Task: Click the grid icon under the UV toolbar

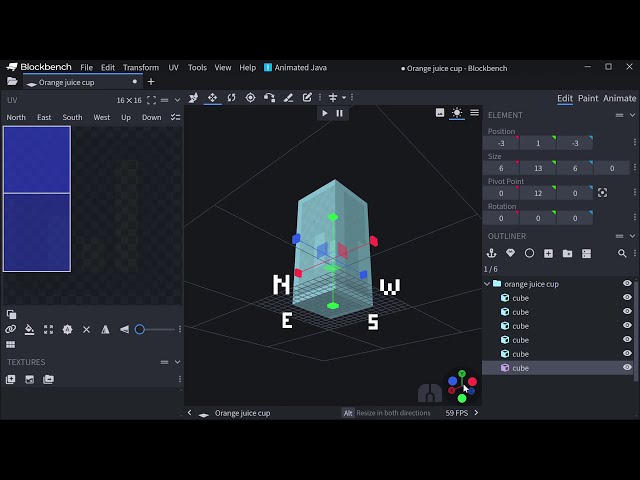Action: coord(11,345)
